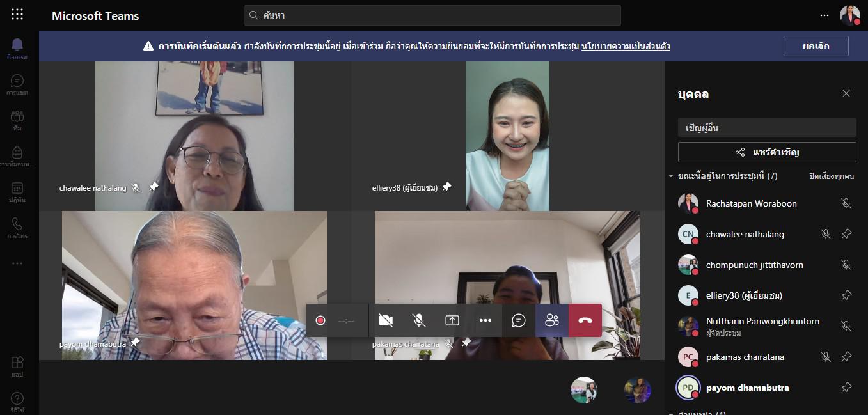The width and height of the screenshot is (868, 415).
Task: Collapse the currently in this meeting section
Action: click(671, 176)
